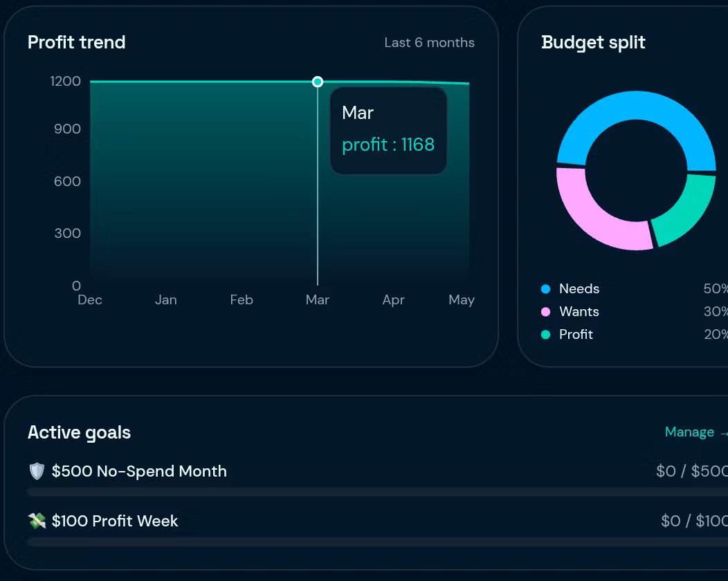Click the Mar profit tooltip box
The height and width of the screenshot is (581, 728).
point(389,131)
